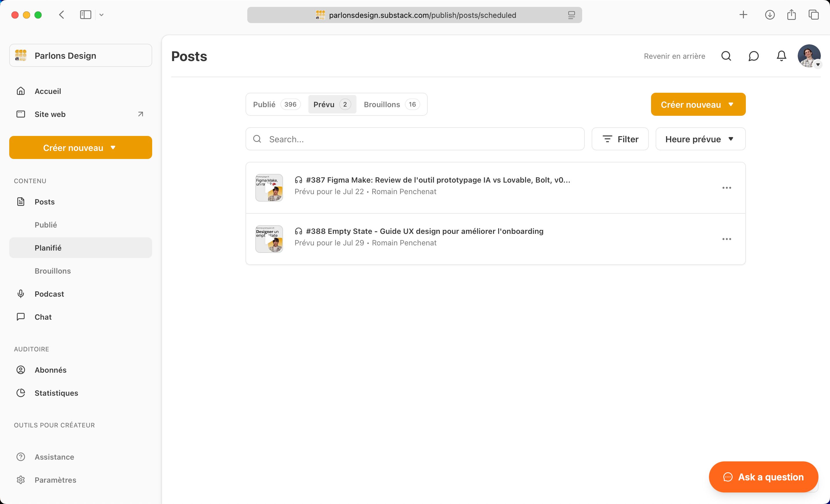830x504 pixels.
Task: Click the Abonnés person icon
Action: point(21,370)
